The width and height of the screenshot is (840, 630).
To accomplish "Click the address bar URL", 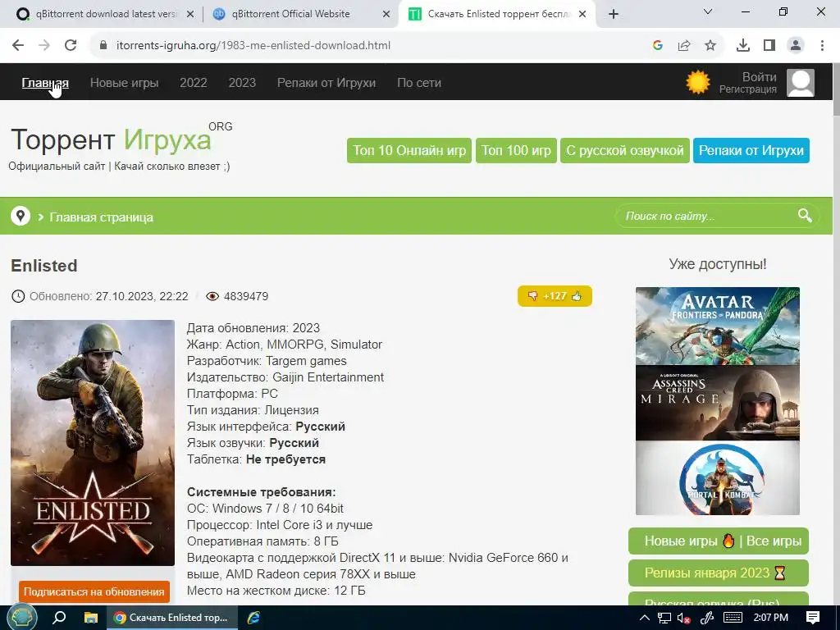I will [x=253, y=46].
